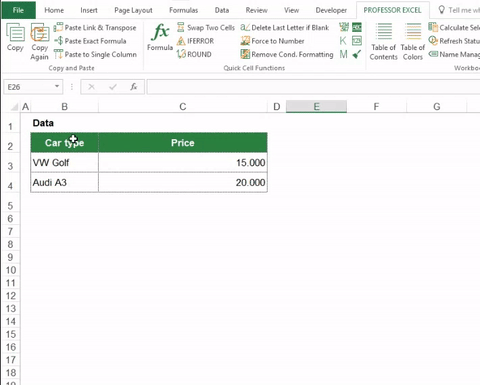Click Calculate Selection icon

click(x=433, y=27)
